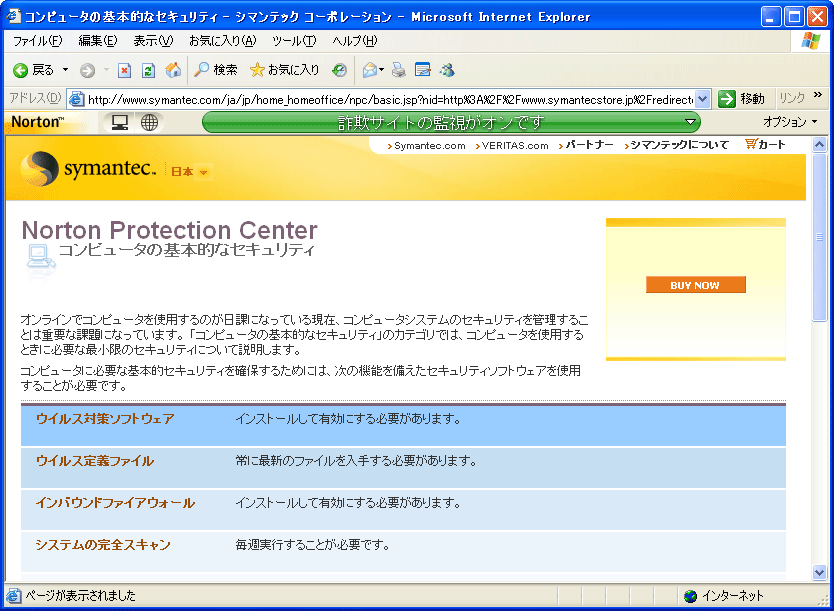The image size is (834, 611).
Task: Open the 編集(E) menu
Action: tap(98, 41)
